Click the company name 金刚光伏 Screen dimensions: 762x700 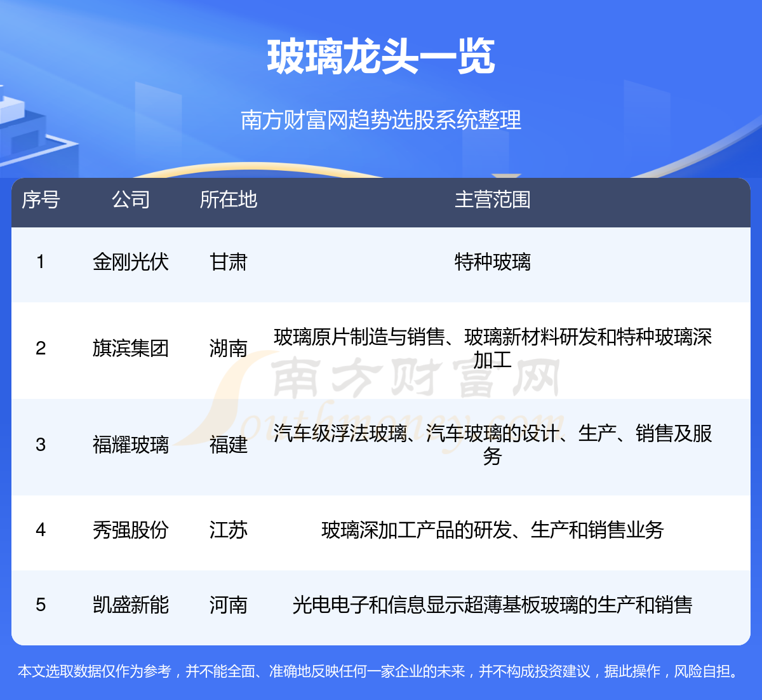click(131, 262)
